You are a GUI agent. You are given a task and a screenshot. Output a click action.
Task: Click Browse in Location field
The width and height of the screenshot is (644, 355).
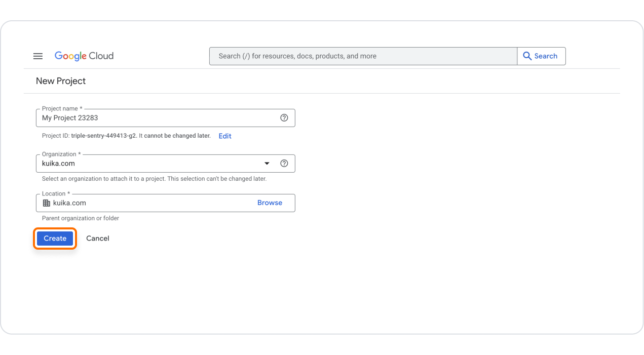[x=270, y=203]
